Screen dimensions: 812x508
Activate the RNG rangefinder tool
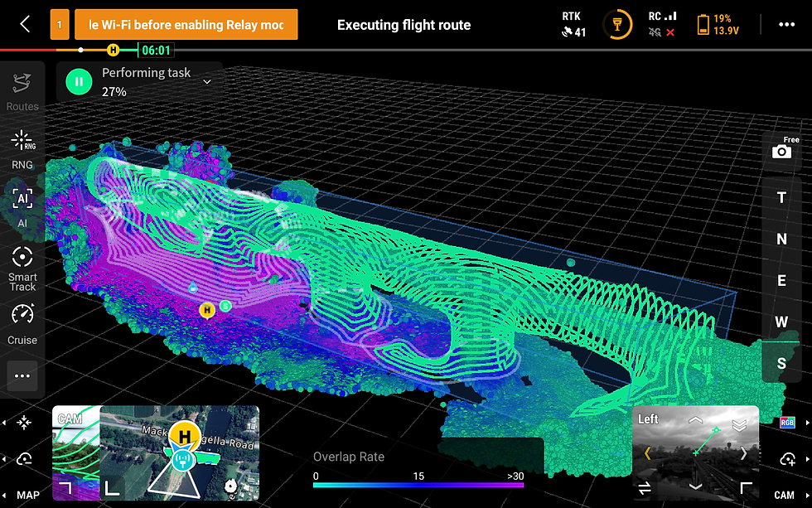point(22,150)
